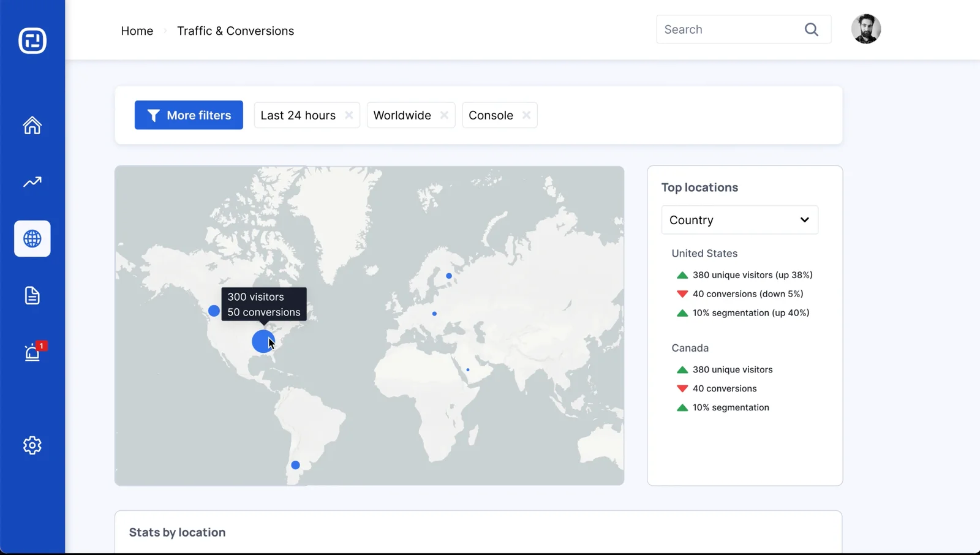Dismiss the Console filter chip
Image resolution: width=980 pixels, height=555 pixels.
[526, 115]
